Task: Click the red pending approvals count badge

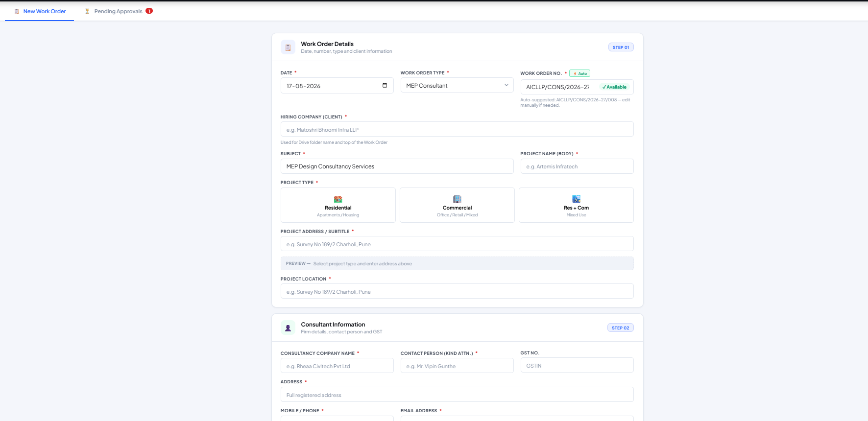Action: coord(149,11)
